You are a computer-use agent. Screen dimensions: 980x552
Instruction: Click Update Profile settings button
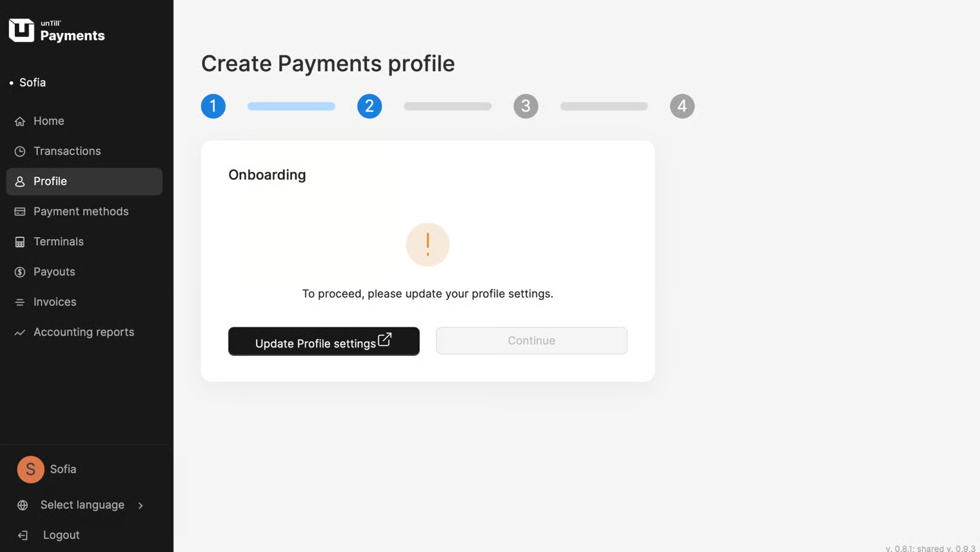coord(324,341)
